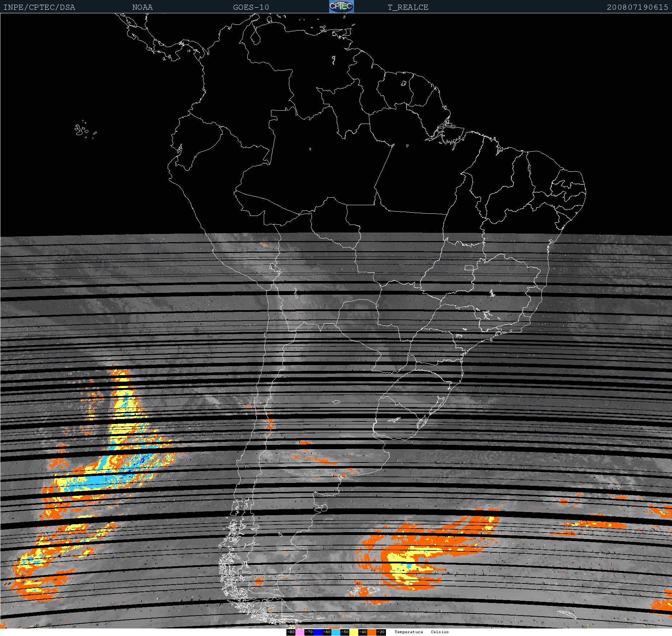Click the -80 legend value

[291, 632]
